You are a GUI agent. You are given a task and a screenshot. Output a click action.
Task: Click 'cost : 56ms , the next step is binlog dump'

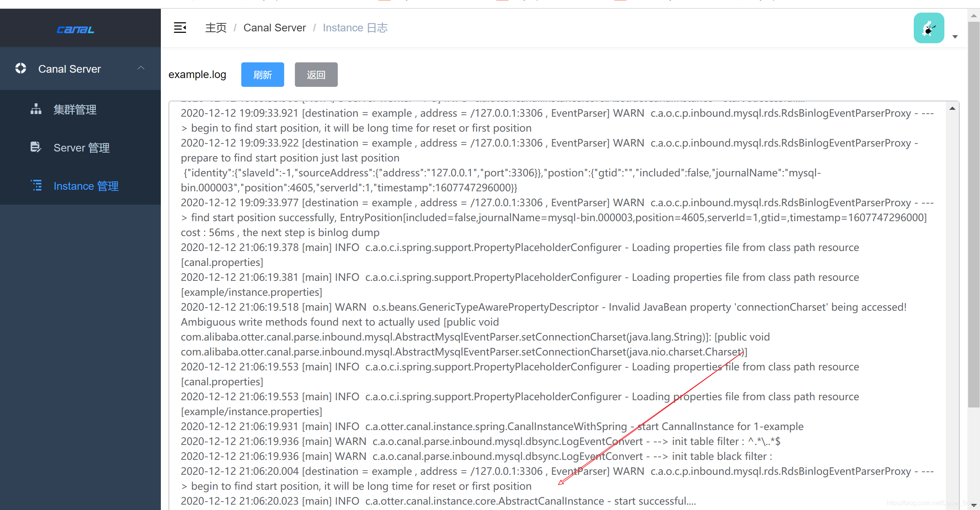point(280,233)
